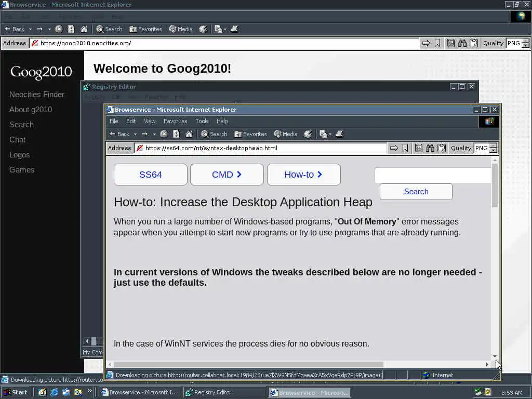Open Mail dropdown arrow in front browser toolbar
The image size is (532, 399).
330,134
